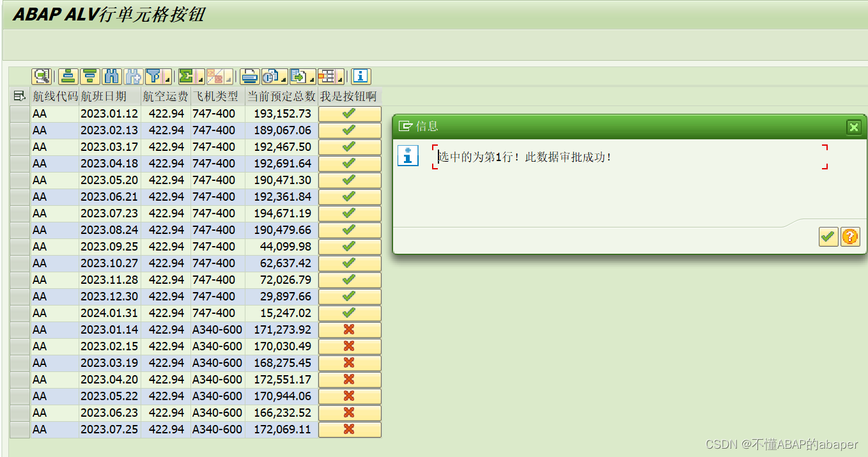Open the Find (binoculars) tool
This screenshot has height=457, width=868.
(x=111, y=76)
